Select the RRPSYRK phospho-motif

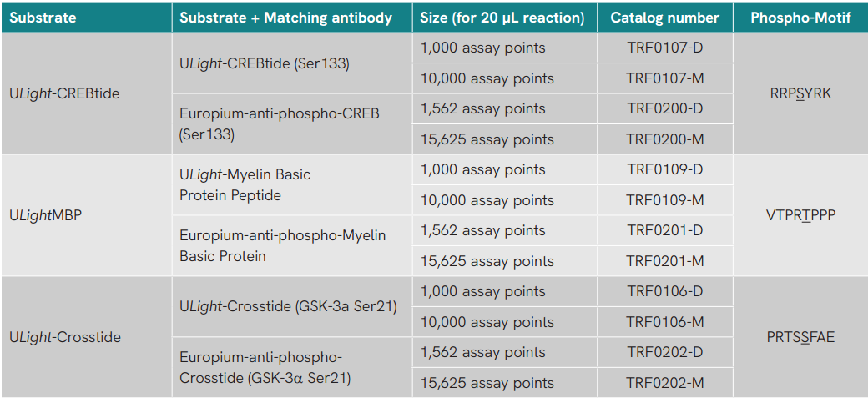[x=800, y=93]
